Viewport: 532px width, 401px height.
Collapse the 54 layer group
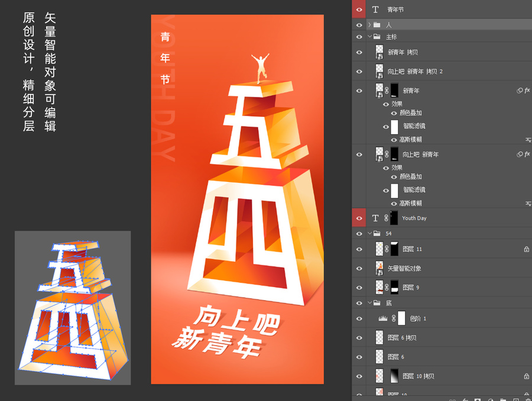point(369,233)
